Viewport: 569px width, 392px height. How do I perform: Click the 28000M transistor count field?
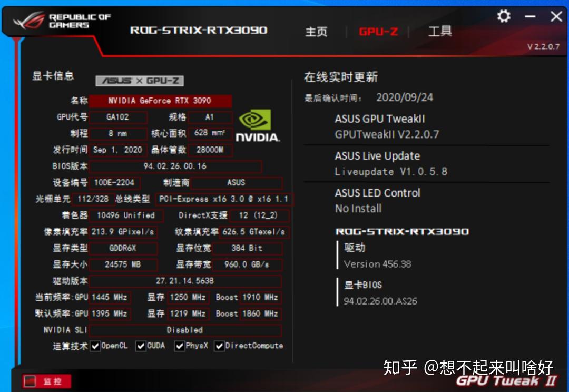pos(210,150)
